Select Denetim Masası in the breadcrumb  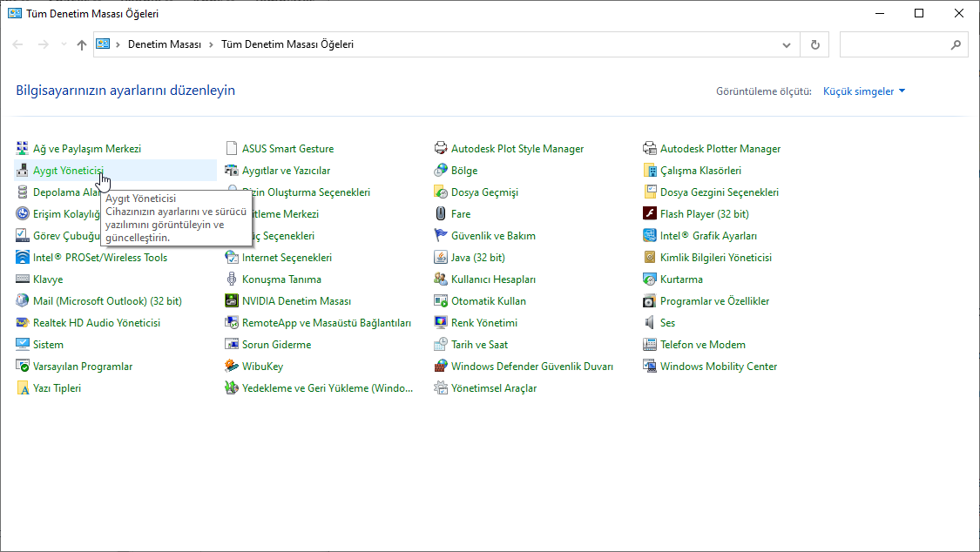coord(164,44)
